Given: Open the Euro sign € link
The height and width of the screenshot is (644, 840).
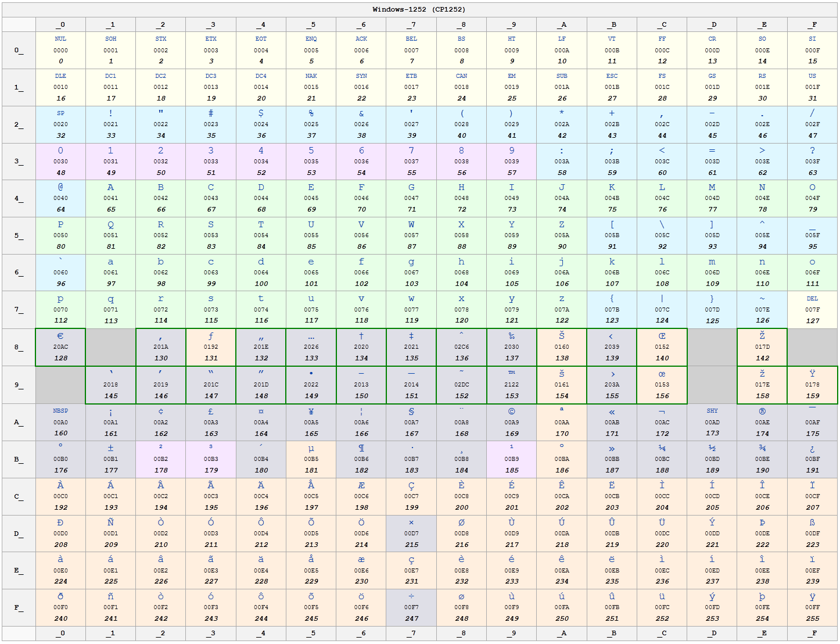Looking at the screenshot, I should (x=60, y=336).
